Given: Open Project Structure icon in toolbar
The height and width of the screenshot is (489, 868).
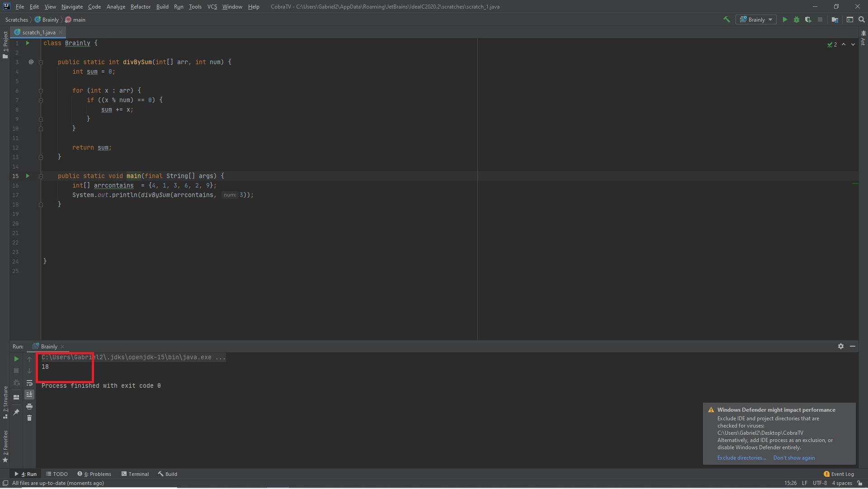Looking at the screenshot, I should coord(835,19).
